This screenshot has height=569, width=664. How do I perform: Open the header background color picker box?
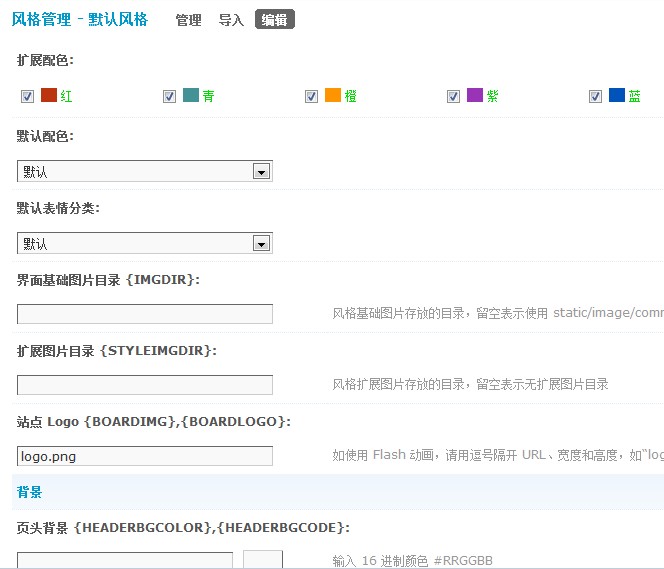click(263, 559)
